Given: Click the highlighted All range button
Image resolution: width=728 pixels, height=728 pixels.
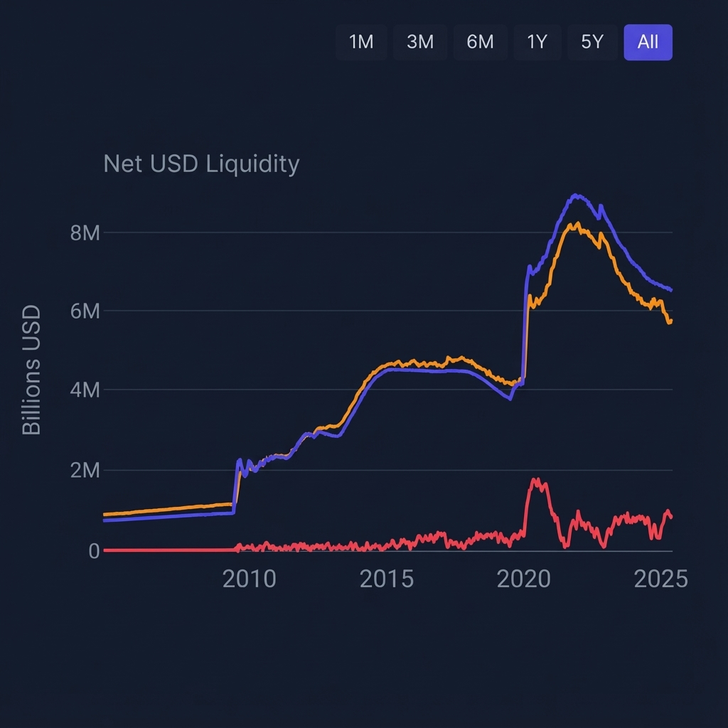Looking at the screenshot, I should [648, 43].
